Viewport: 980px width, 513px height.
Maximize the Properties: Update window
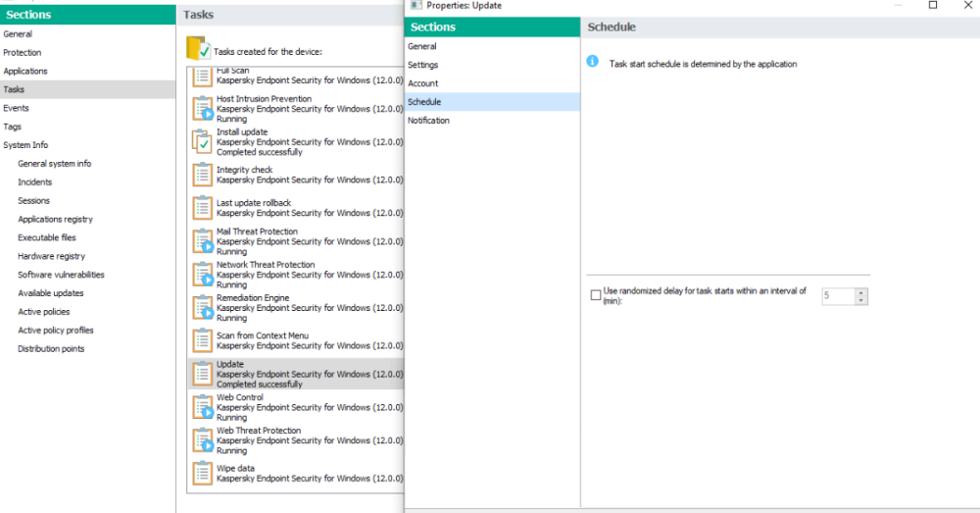coord(933,5)
